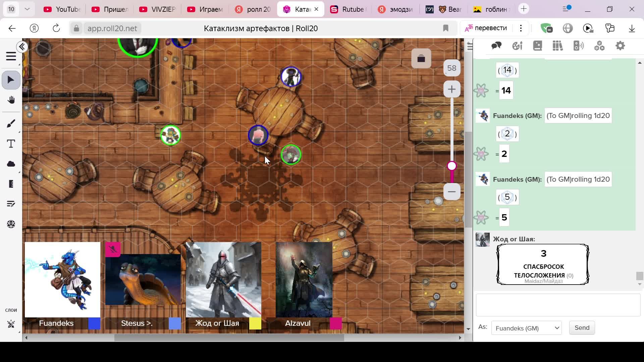Viewport: 644px width, 362px height.
Task: Expand the browser tab list chevron
Action: pos(27,9)
